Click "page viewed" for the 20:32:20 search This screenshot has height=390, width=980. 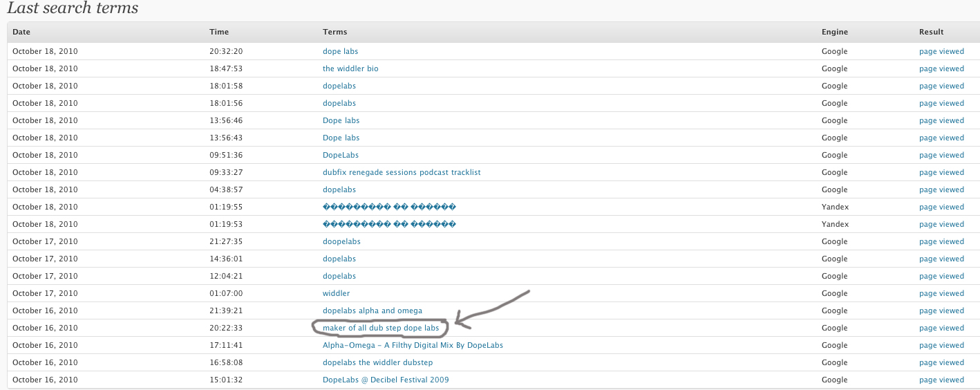(x=941, y=51)
